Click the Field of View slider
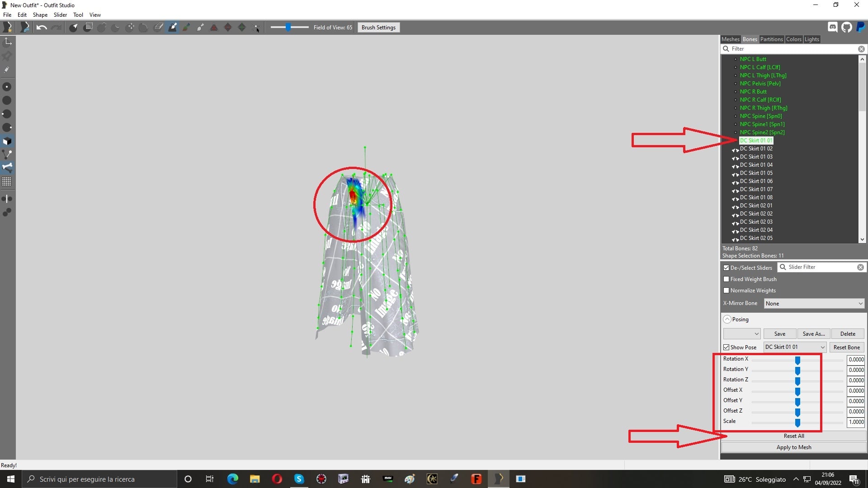Viewport: 868px width, 488px height. pos(289,28)
